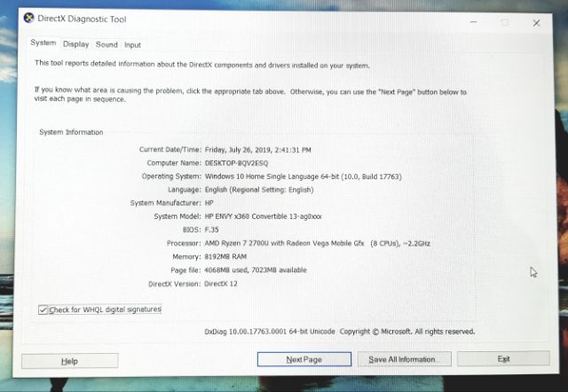Image resolution: width=568 pixels, height=392 pixels.
Task: Click the disabled maximize window button
Action: [504, 22]
